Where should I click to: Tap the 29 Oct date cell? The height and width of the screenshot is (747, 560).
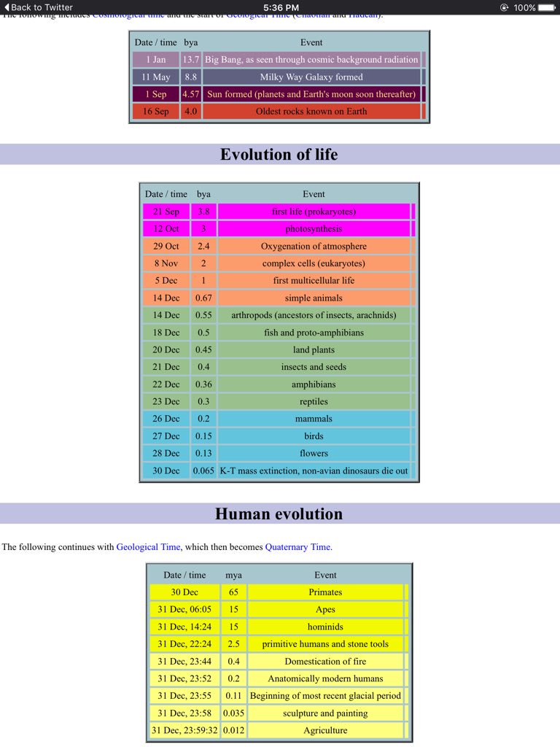click(166, 246)
